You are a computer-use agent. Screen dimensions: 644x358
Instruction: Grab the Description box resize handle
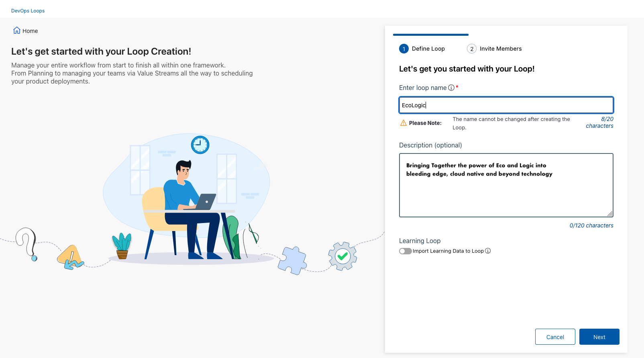(610, 214)
